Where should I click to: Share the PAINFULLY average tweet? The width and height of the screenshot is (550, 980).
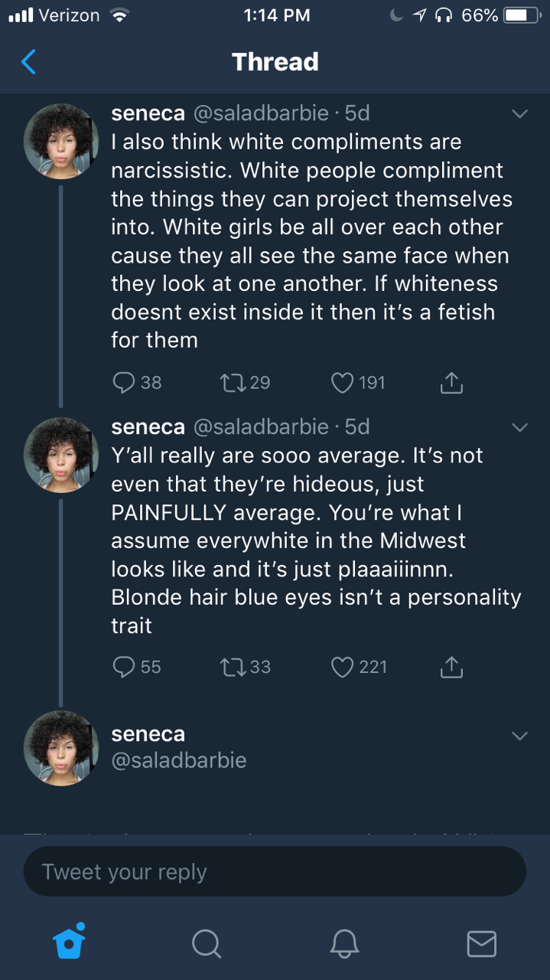[451, 668]
